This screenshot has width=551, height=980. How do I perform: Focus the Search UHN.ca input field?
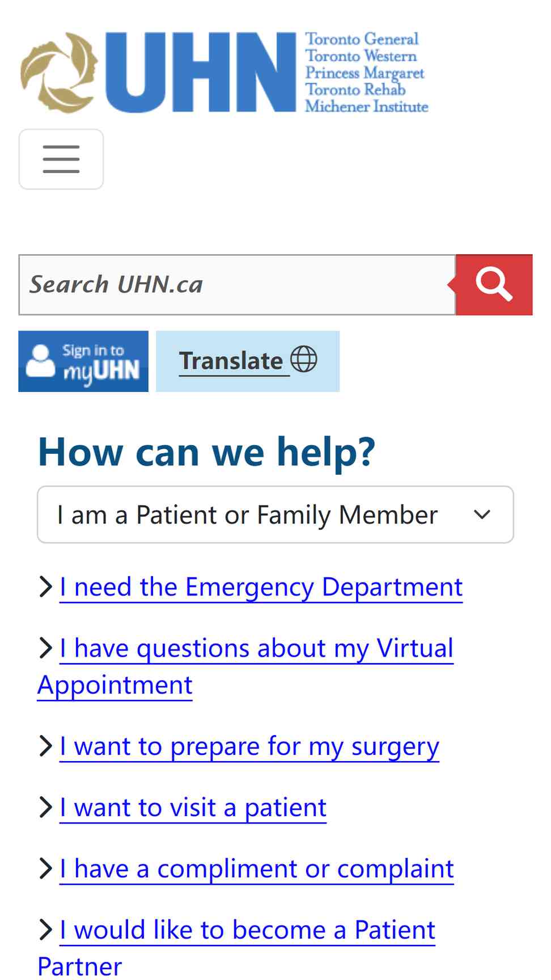coord(238,285)
